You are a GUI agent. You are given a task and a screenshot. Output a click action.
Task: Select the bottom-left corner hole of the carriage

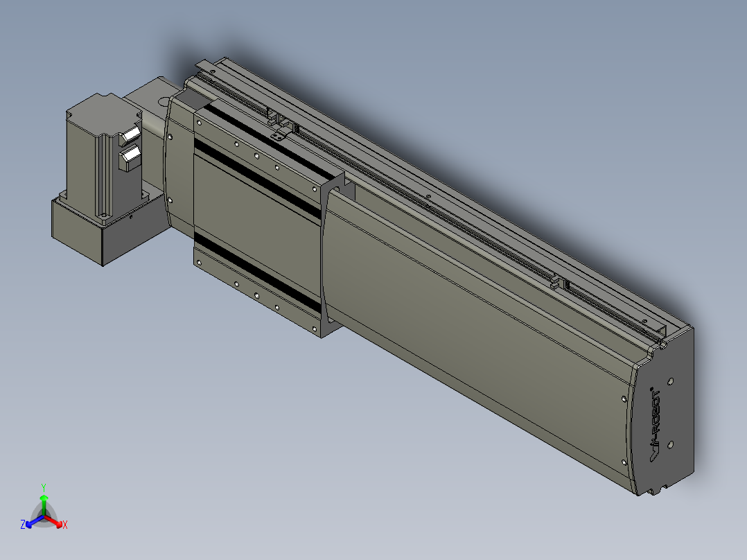pos(199,262)
